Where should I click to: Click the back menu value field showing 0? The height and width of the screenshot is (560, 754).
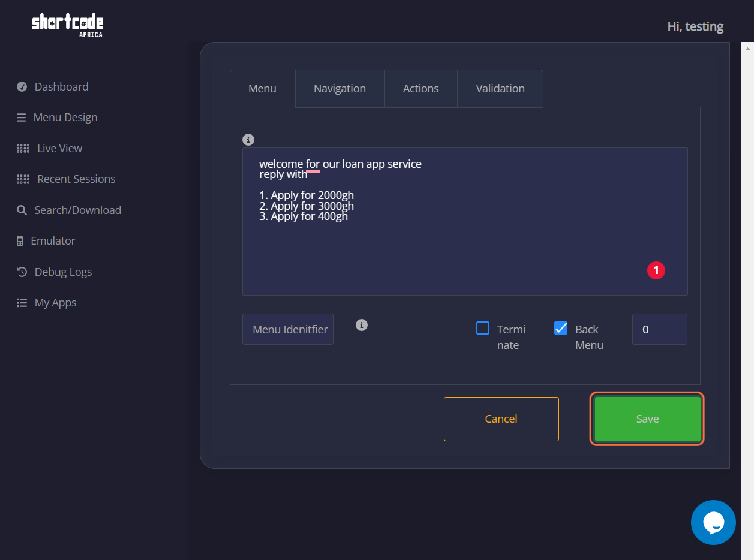point(660,329)
